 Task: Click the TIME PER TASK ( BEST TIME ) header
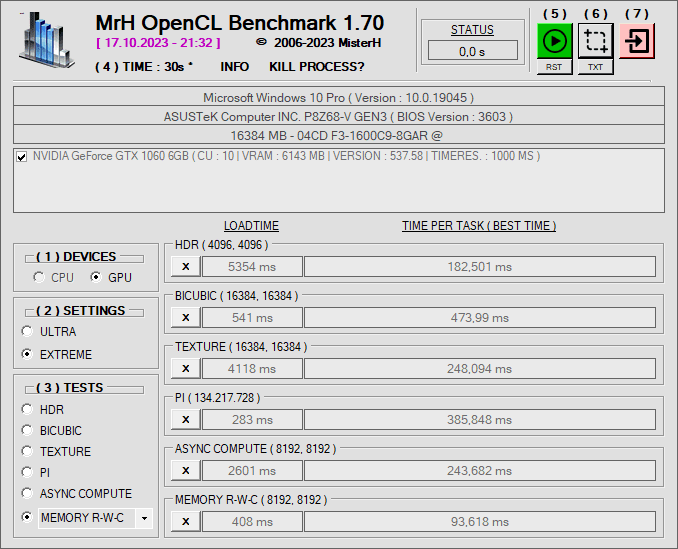[x=479, y=226]
